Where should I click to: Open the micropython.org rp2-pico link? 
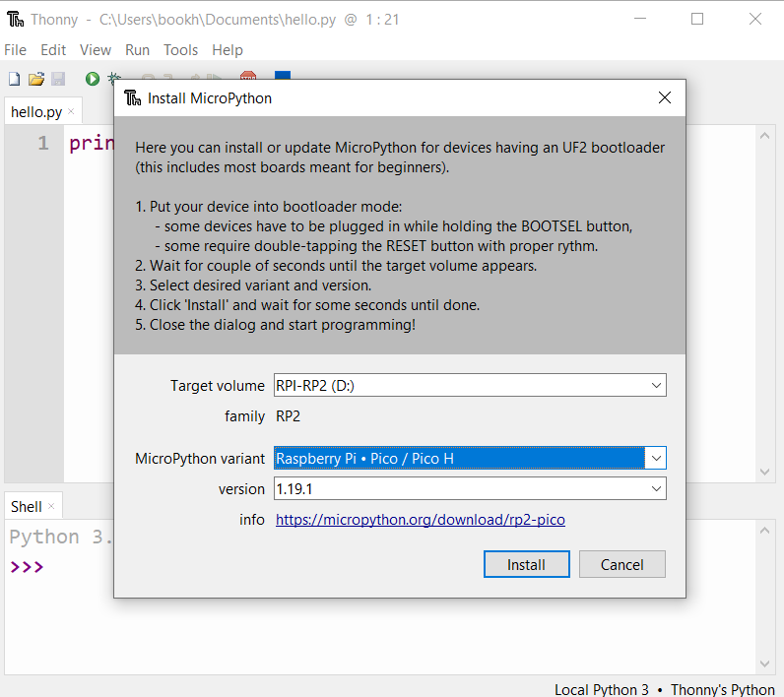pos(420,520)
